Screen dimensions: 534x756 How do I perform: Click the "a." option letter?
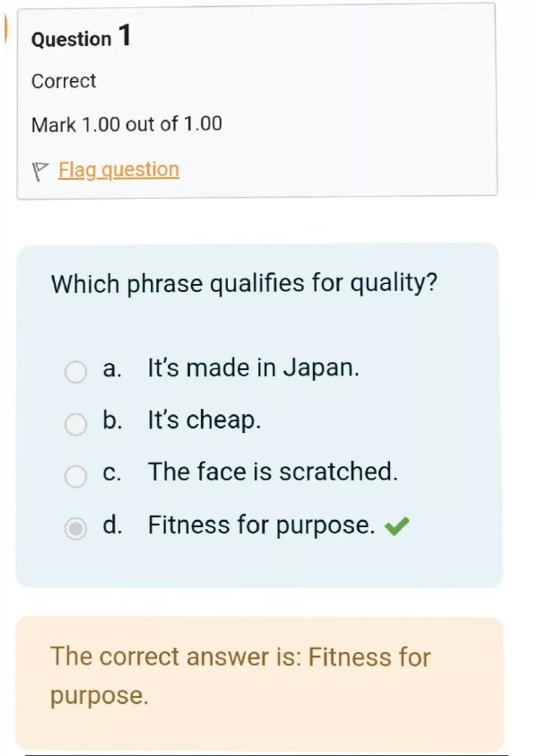tap(112, 369)
